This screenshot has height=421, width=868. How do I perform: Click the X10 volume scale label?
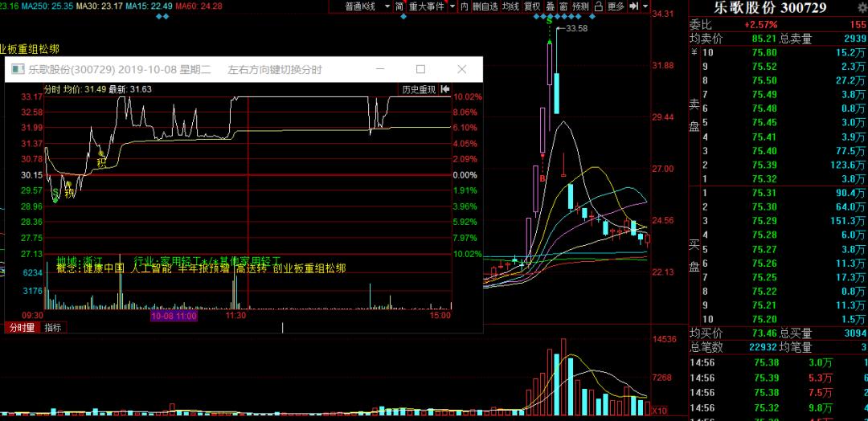tap(660, 411)
